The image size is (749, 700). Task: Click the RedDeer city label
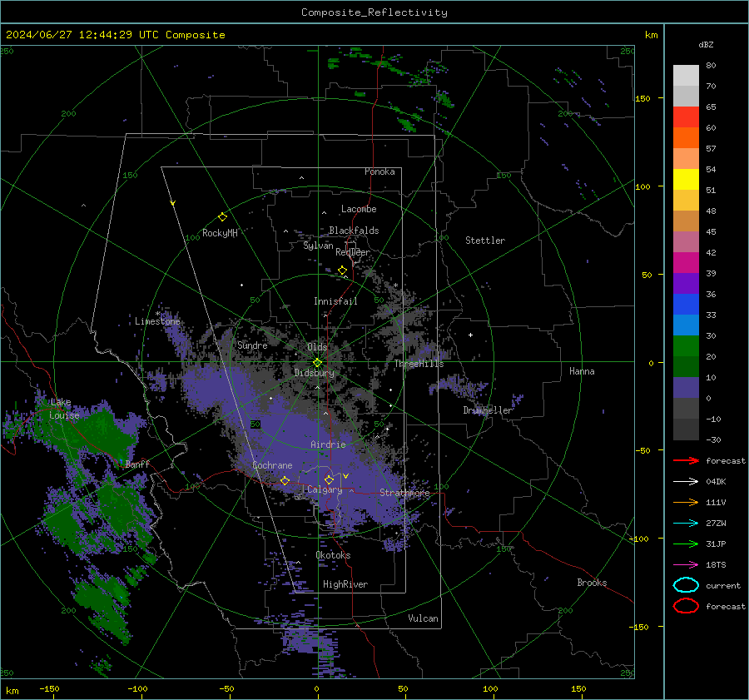pos(353,252)
